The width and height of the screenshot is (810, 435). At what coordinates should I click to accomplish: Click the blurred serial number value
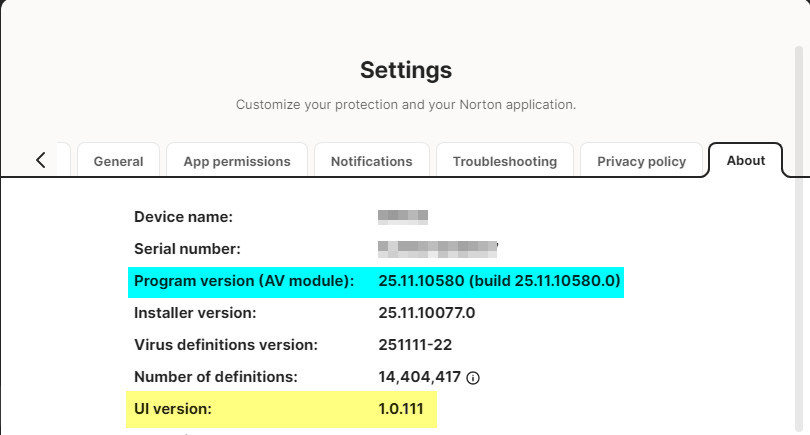click(437, 248)
